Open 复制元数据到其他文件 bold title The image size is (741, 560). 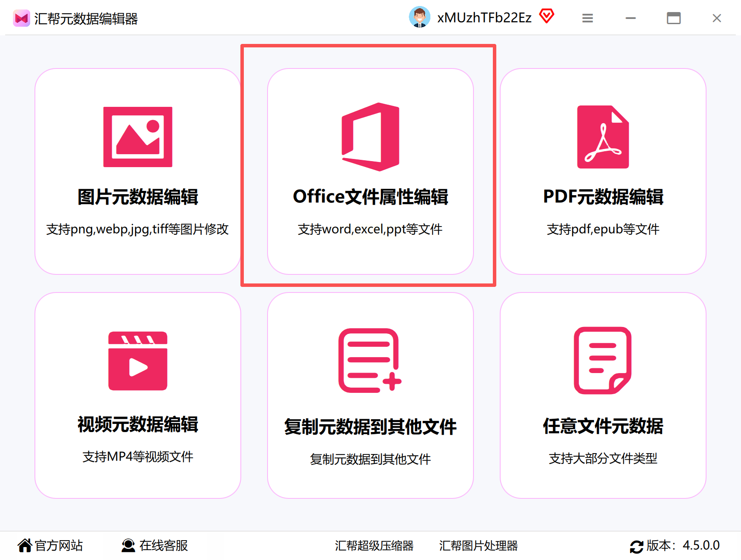pos(370,427)
